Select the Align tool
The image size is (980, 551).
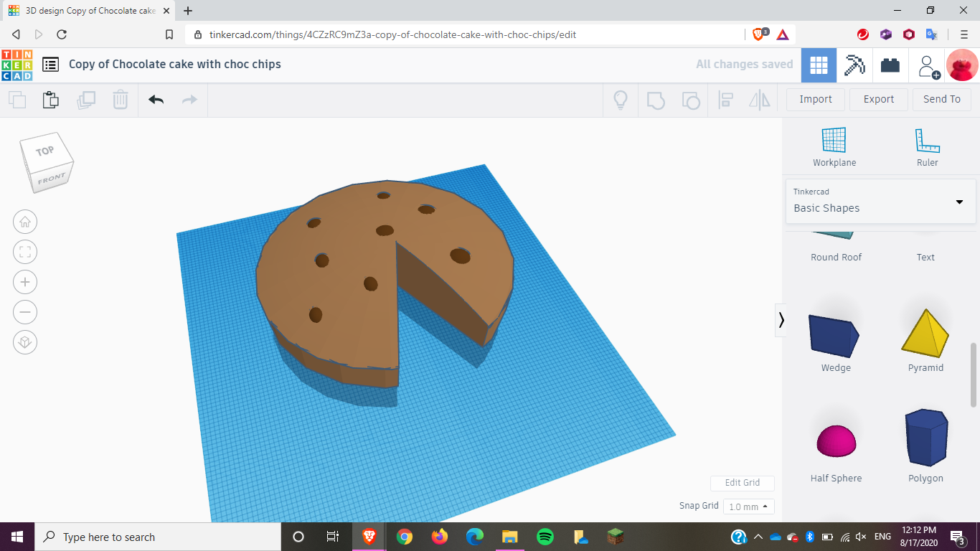725,99
